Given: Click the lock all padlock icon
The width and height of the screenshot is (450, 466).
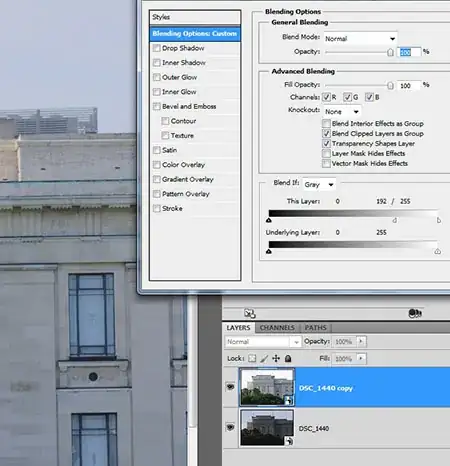Looking at the screenshot, I should point(288,358).
